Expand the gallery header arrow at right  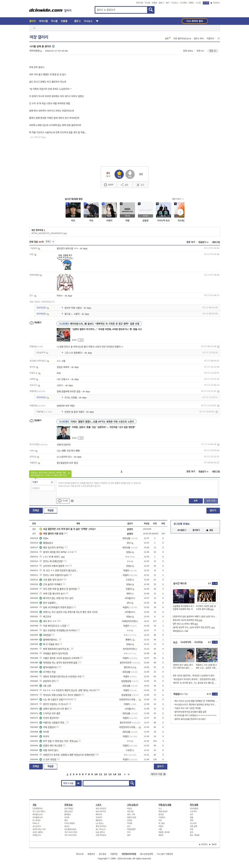(x=218, y=38)
